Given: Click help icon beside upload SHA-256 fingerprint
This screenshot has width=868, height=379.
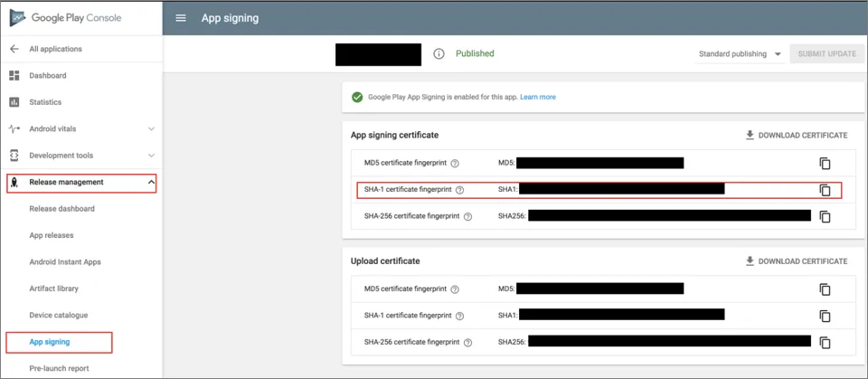Looking at the screenshot, I should pyautogui.click(x=467, y=343).
